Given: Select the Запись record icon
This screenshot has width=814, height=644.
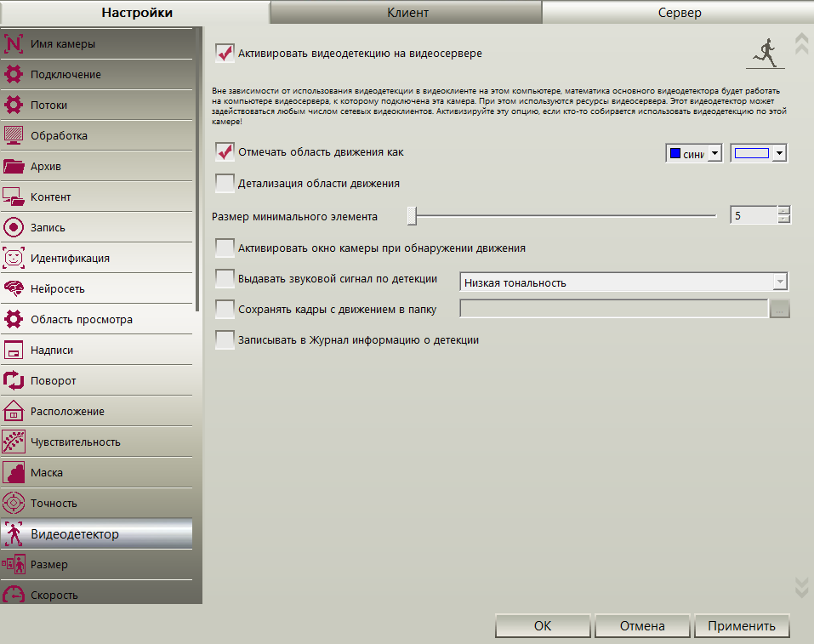Looking at the screenshot, I should (14, 227).
